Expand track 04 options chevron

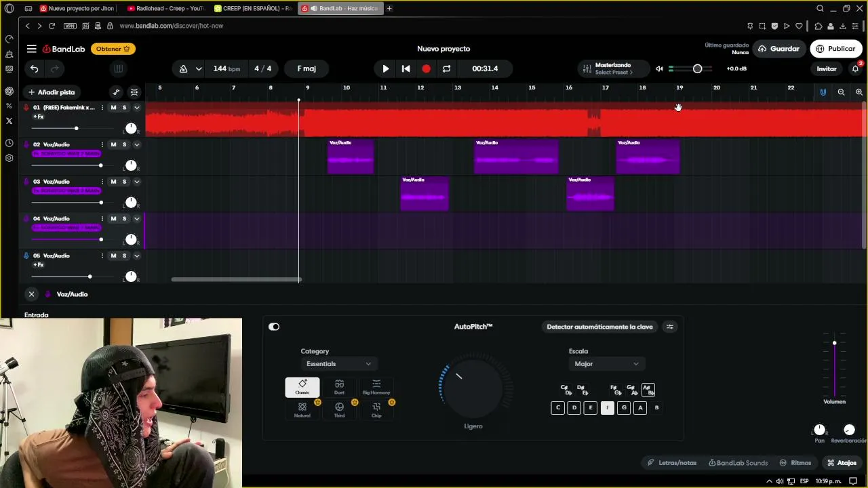[x=136, y=218]
